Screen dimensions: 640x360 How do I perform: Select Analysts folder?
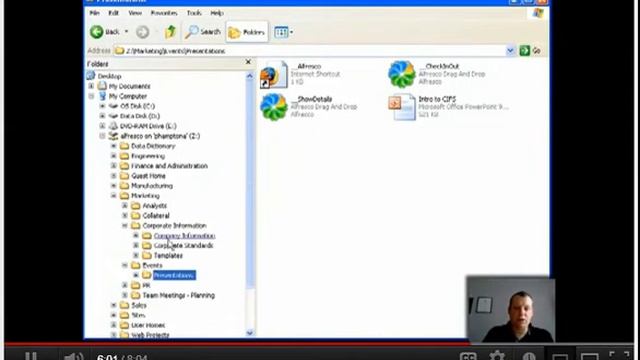tap(155, 206)
